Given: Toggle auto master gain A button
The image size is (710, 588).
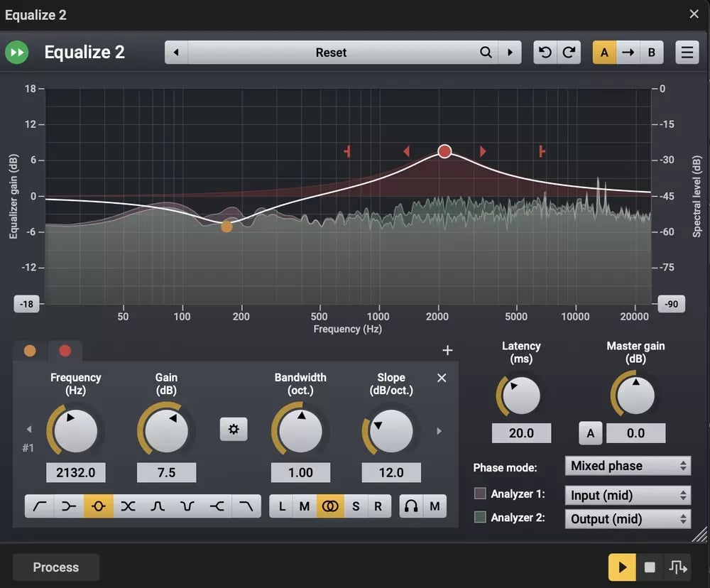Looking at the screenshot, I should tap(591, 433).
